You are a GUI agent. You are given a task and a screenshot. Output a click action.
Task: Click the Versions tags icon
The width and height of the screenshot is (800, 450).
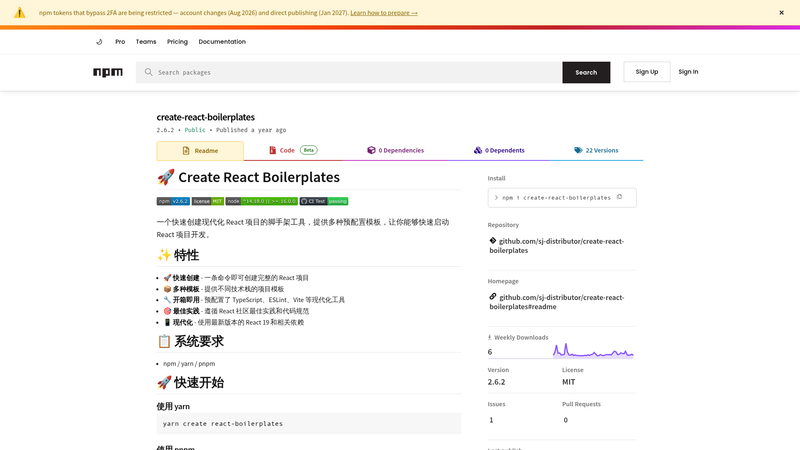point(578,150)
